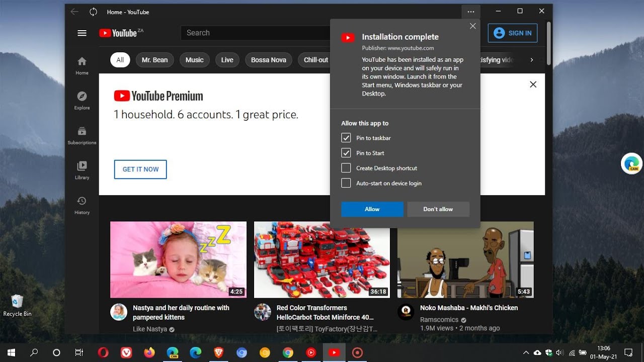Viewport: 644px width, 362px height.
Task: Open the Ramscomics channel avatar
Action: [406, 312]
